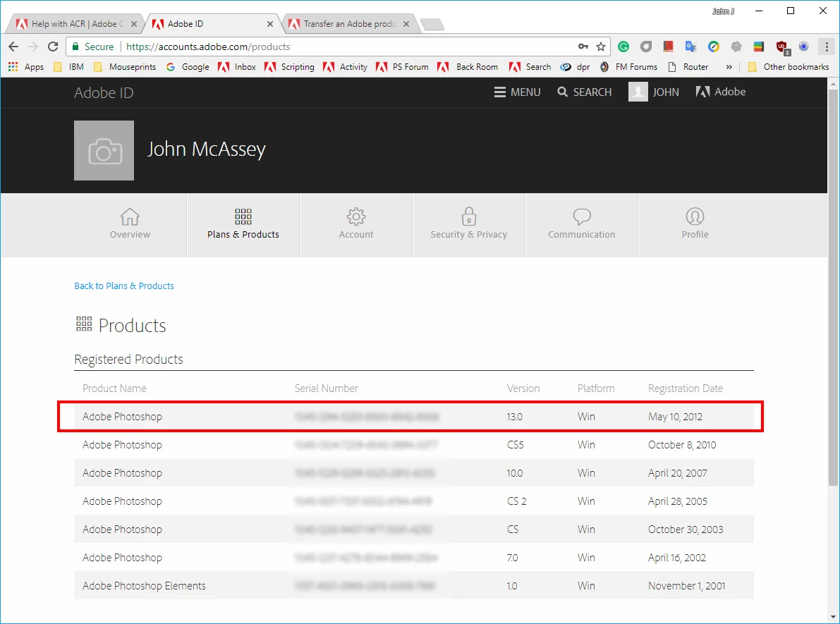Open the Apps grid shortcut
This screenshot has width=840, height=624.
click(25, 67)
